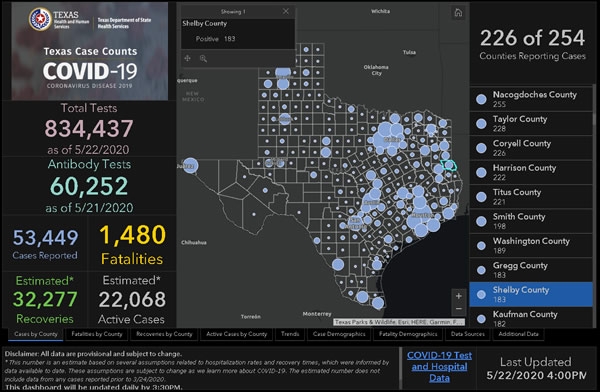
Task: Click the pan icon in popup
Action: 188,58
